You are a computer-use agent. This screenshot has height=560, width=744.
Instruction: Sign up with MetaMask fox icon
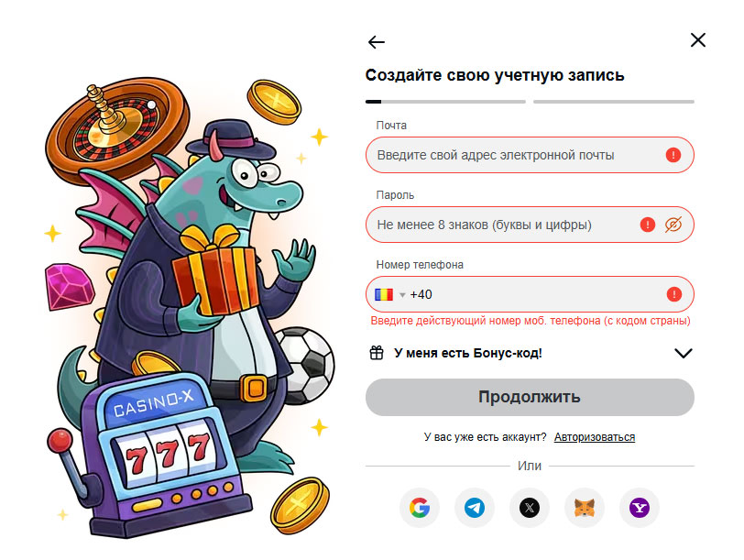pos(584,507)
